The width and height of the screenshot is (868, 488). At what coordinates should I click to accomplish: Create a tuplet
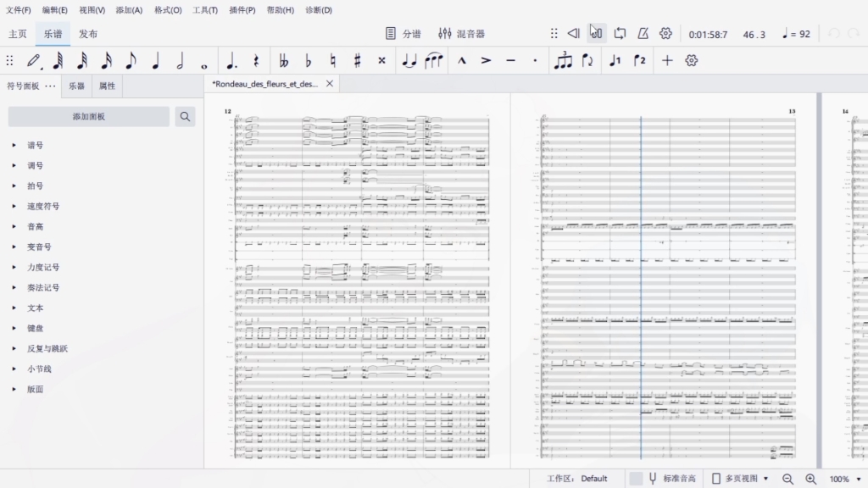[563, 60]
